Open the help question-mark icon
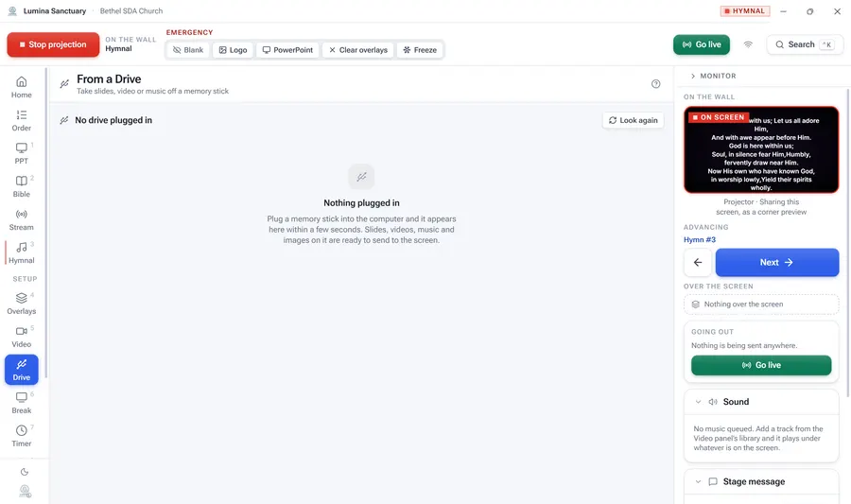Screen dimensions: 851x504 pos(655,83)
